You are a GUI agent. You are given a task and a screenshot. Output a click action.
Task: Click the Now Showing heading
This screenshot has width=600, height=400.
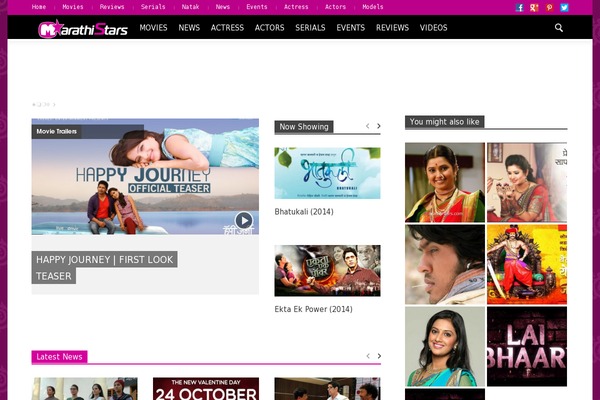coord(304,127)
